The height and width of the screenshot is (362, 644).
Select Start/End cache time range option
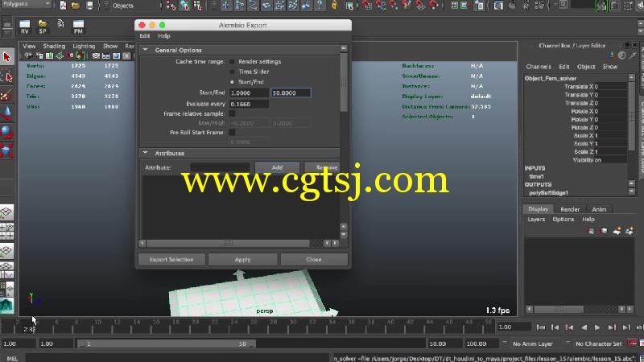click(232, 82)
